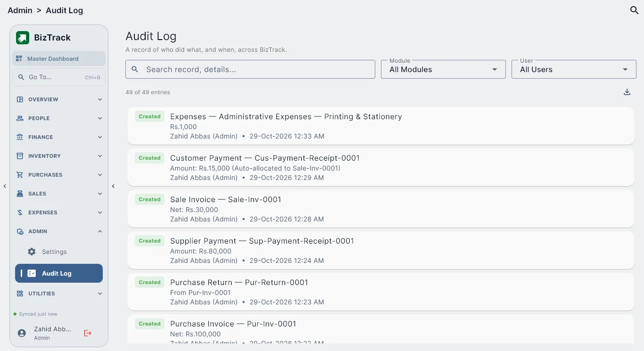Expand the Sales menu chevron
644x351 pixels.
tap(100, 194)
